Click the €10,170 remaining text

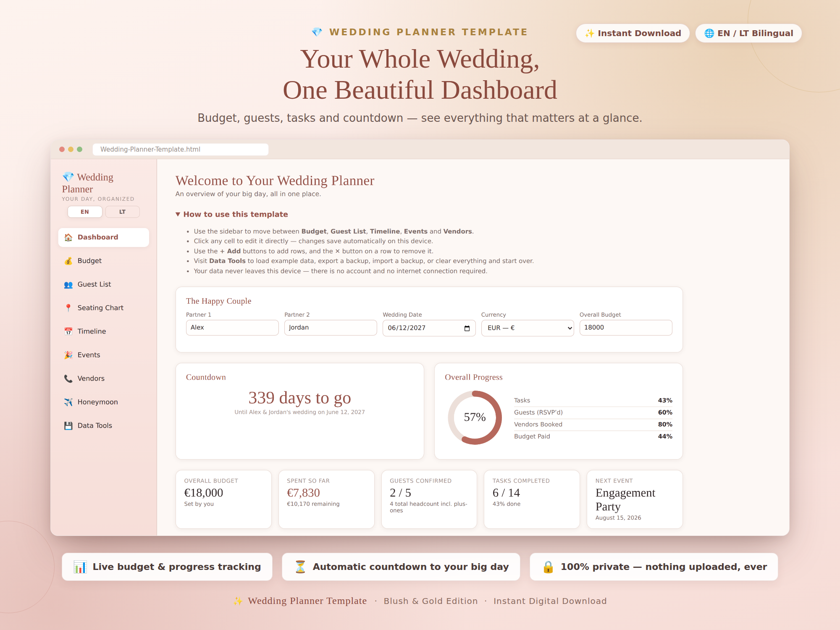(x=313, y=504)
